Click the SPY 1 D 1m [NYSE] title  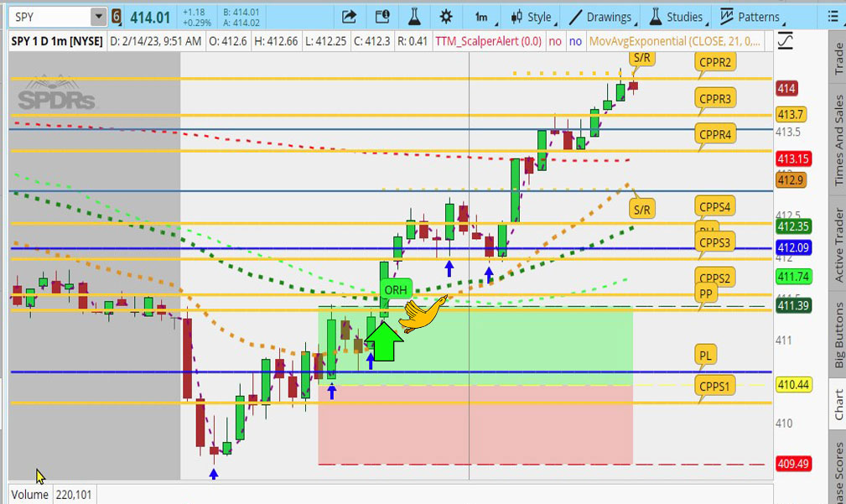57,41
